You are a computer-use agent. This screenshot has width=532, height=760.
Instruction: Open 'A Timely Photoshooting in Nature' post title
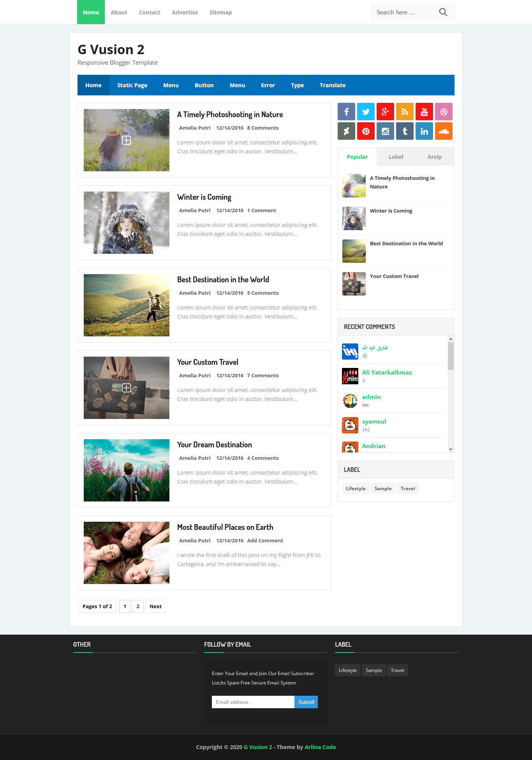230,114
